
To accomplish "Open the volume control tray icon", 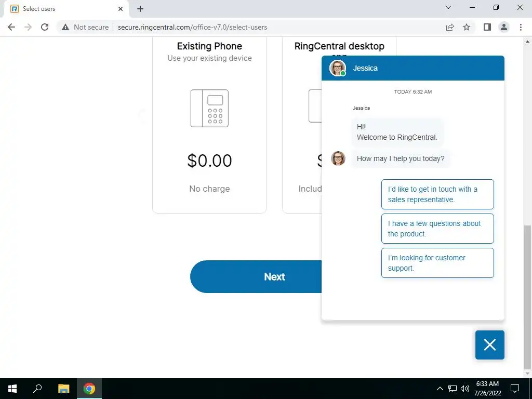I will point(465,389).
